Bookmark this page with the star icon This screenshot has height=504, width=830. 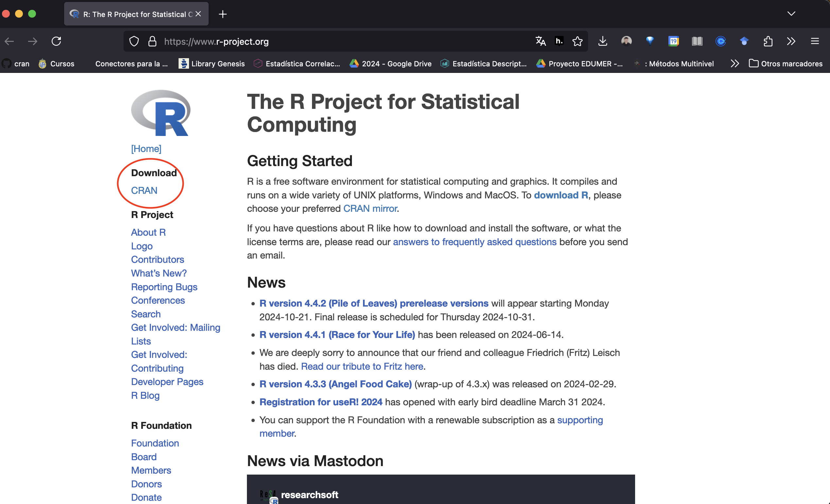[577, 42]
